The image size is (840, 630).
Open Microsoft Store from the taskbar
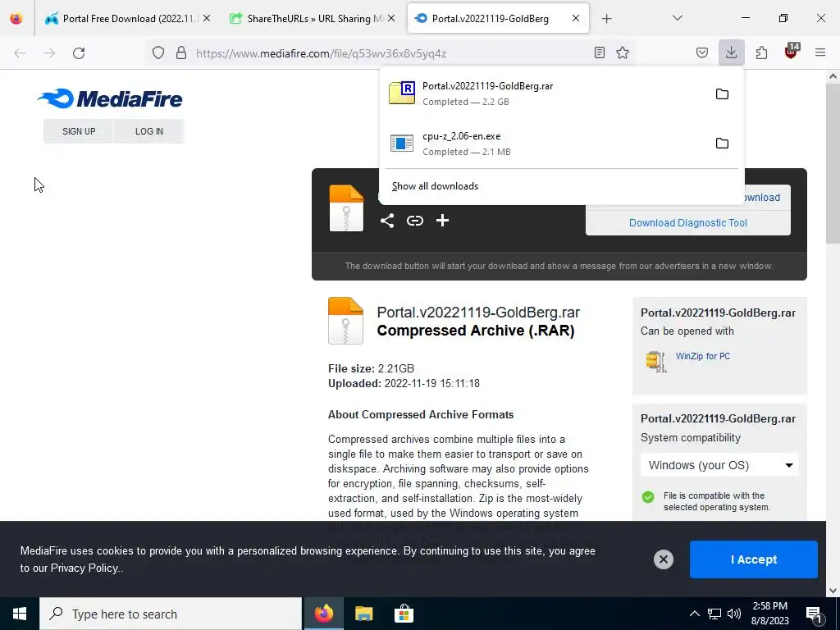click(x=404, y=614)
